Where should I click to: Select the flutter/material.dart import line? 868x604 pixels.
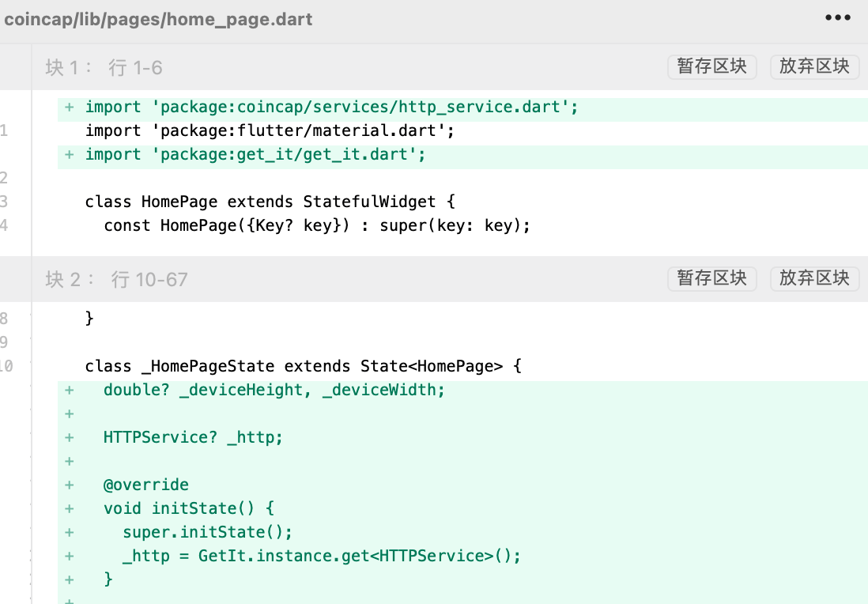tap(270, 130)
